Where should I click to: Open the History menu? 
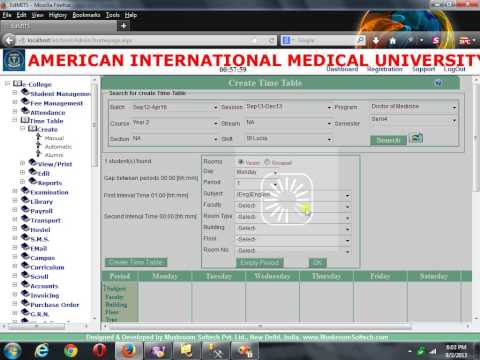pos(58,15)
